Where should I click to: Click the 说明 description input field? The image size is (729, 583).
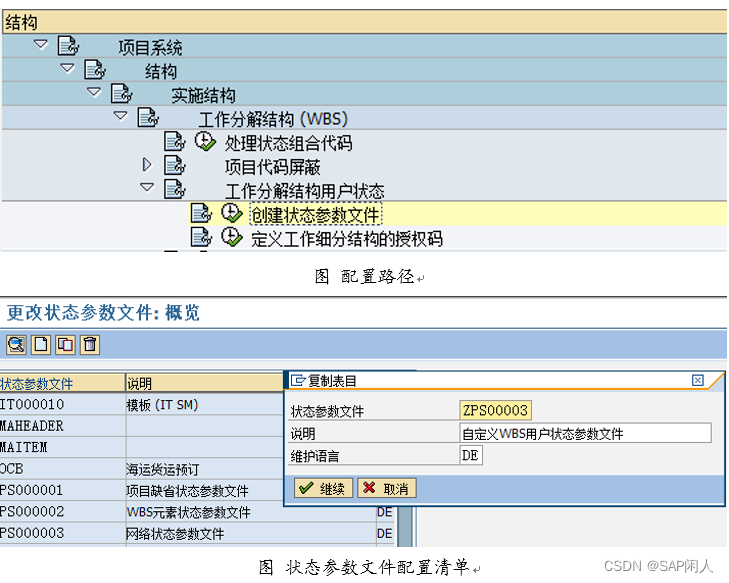585,433
